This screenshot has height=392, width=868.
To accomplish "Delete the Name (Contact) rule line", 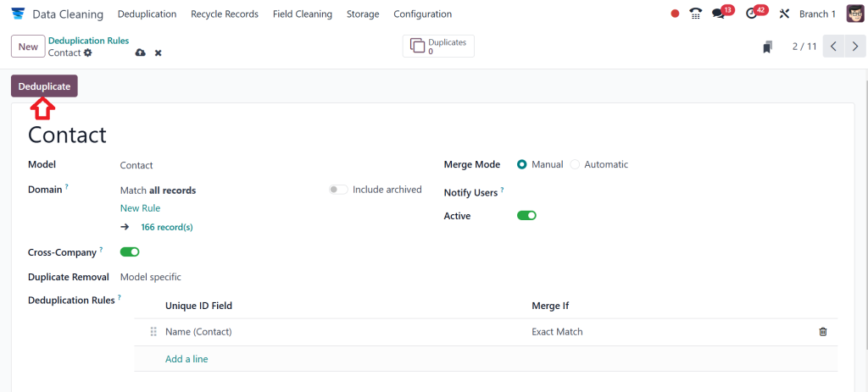I will click(823, 332).
